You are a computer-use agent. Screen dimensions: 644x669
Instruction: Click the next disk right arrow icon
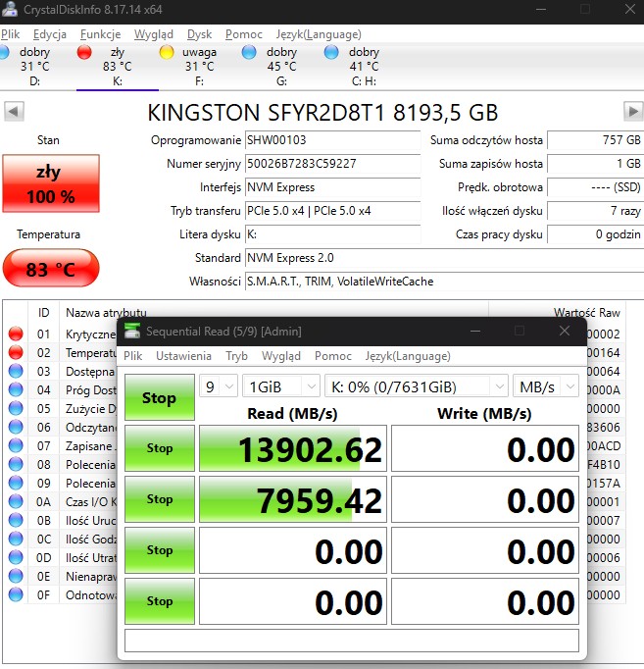click(x=632, y=111)
